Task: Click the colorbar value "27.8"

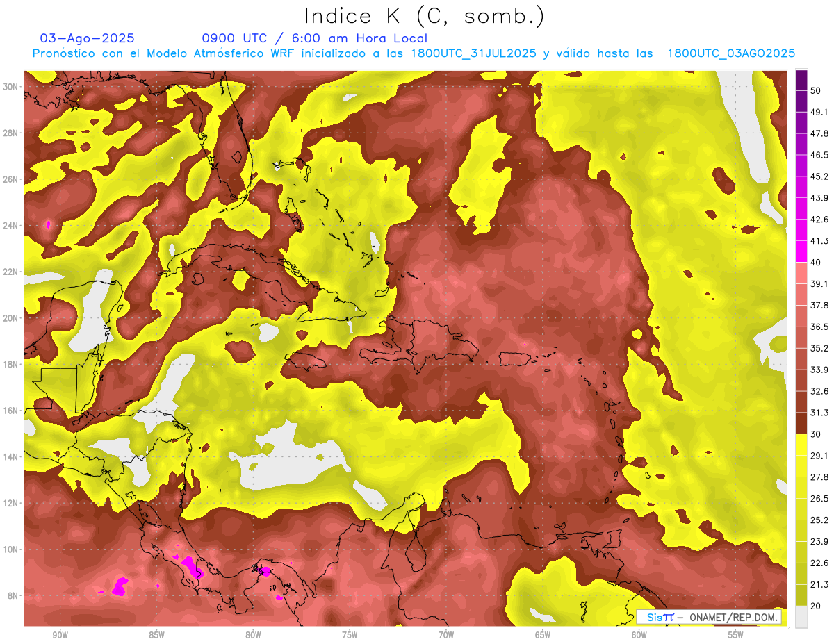Action: (819, 477)
